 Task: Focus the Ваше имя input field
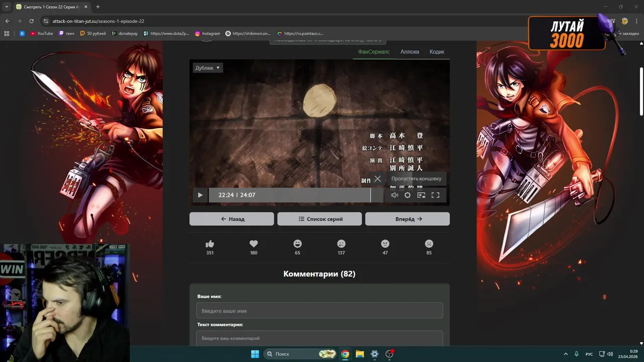319,311
